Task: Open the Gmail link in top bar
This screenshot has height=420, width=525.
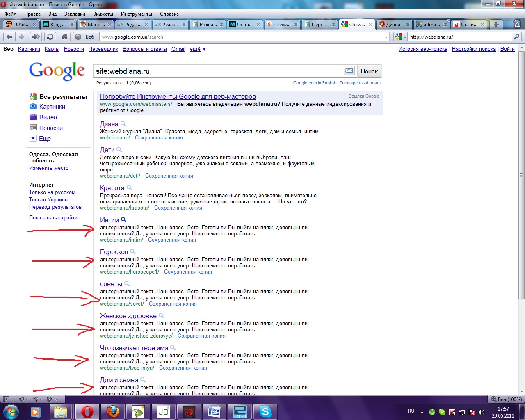Action: (x=178, y=49)
